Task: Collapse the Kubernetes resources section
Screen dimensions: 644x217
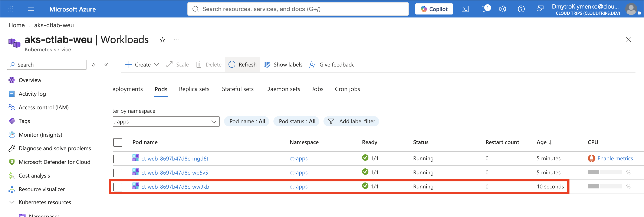Action: [x=12, y=202]
